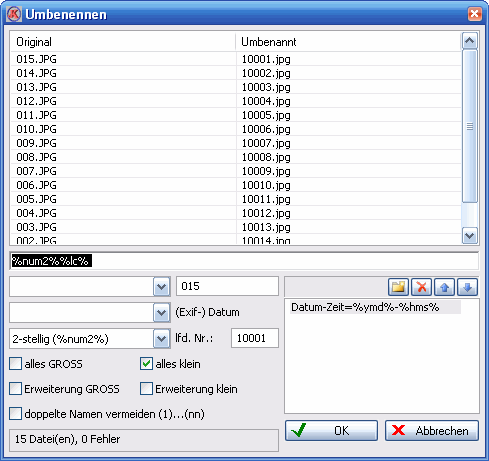Click the app logo in the title bar
This screenshot has width=489, height=461.
(14, 14)
